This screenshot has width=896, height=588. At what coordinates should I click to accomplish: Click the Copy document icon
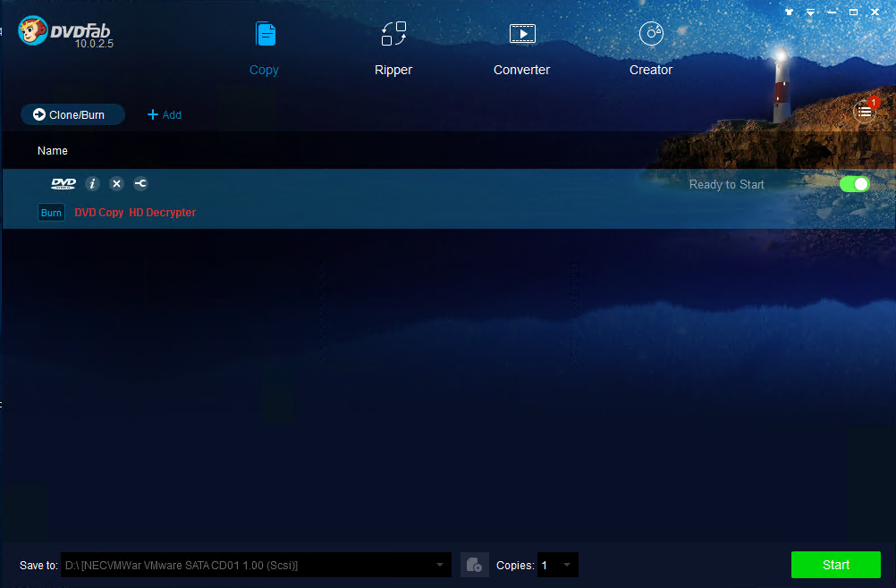click(266, 34)
